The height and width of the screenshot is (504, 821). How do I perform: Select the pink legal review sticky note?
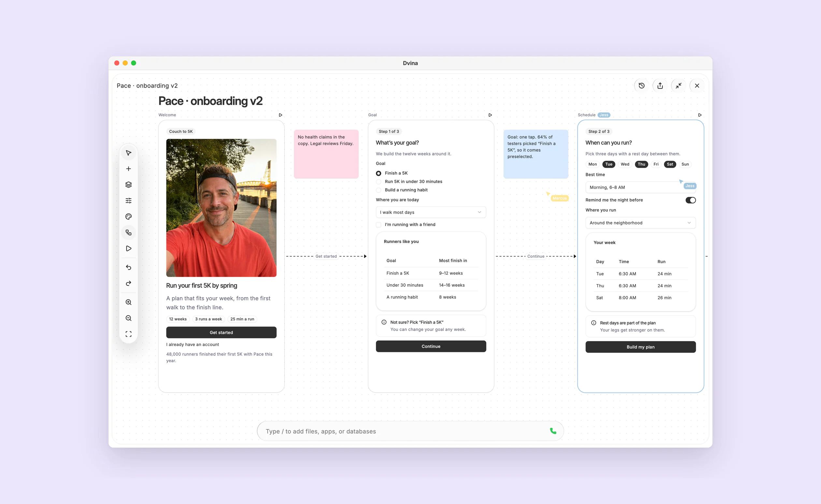[326, 154]
